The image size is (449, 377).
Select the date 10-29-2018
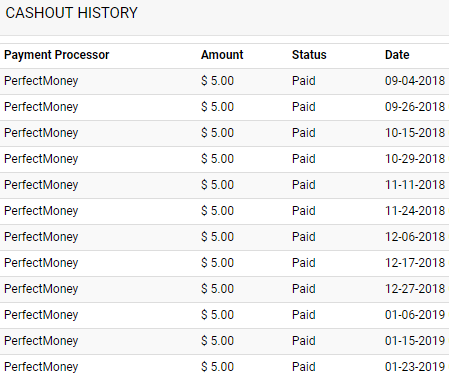point(415,159)
